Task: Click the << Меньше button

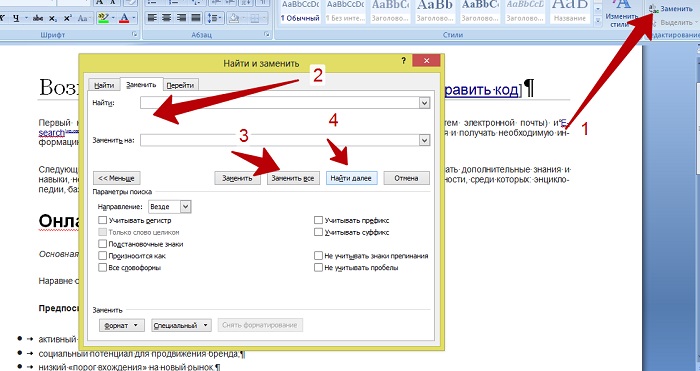Action: tap(116, 178)
